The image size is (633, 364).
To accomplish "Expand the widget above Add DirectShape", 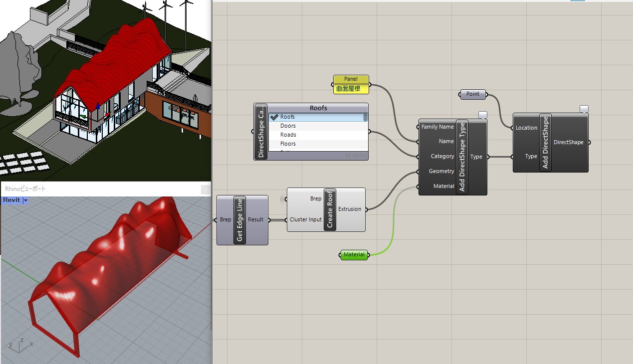I will [584, 108].
